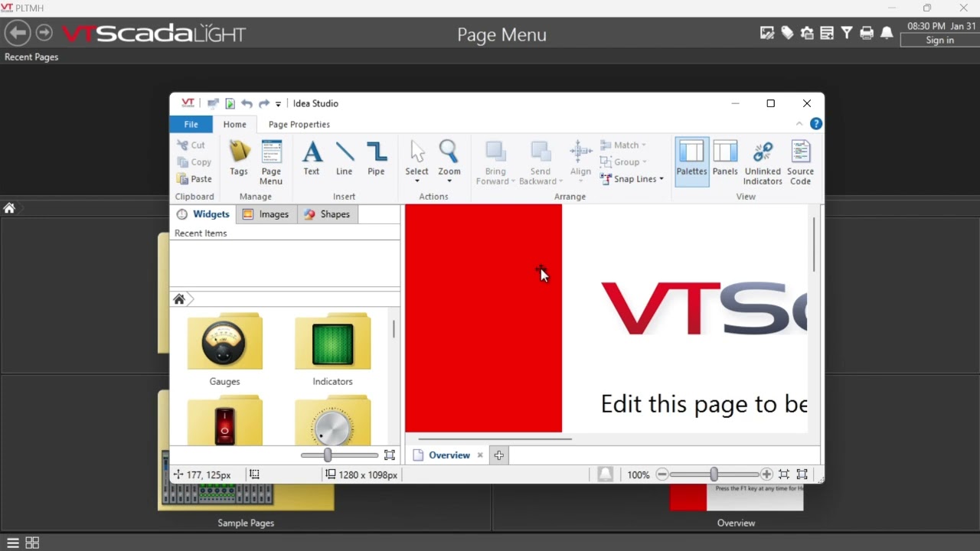Image resolution: width=980 pixels, height=551 pixels.
Task: Click the Paste clipboard command
Action: pyautogui.click(x=194, y=179)
